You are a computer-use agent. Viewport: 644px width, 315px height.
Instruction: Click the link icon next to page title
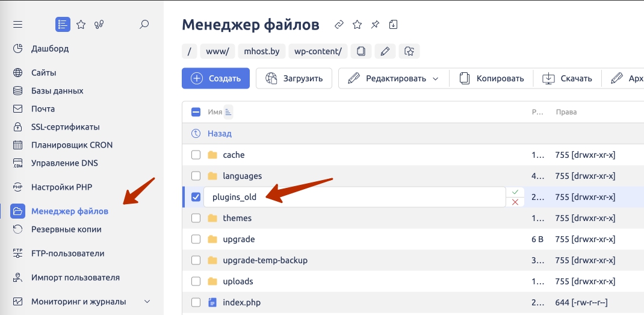click(x=339, y=25)
